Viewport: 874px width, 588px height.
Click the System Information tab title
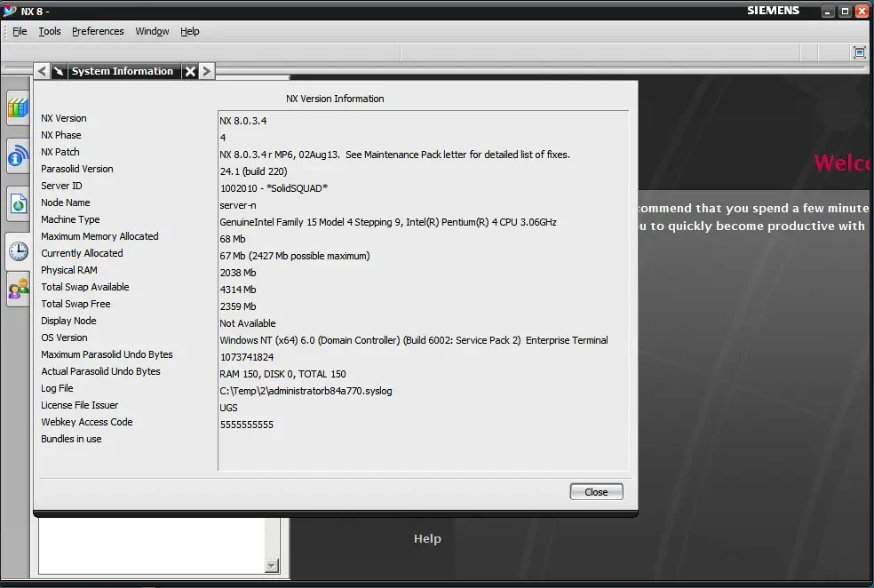[122, 71]
